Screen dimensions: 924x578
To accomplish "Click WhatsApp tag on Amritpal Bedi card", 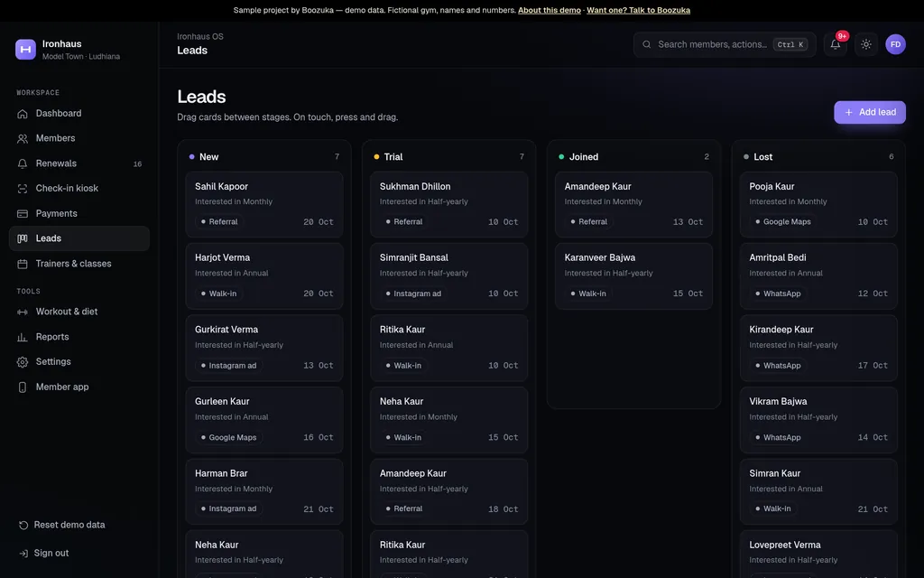I will (778, 294).
